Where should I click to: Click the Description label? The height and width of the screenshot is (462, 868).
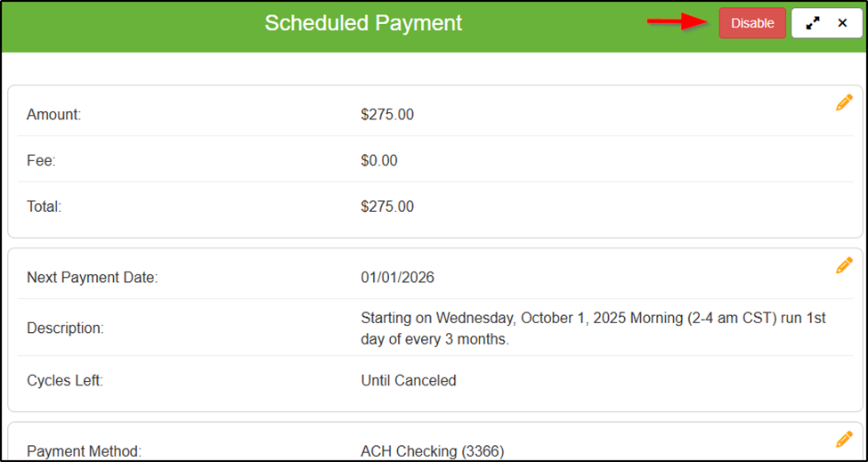[65, 328]
